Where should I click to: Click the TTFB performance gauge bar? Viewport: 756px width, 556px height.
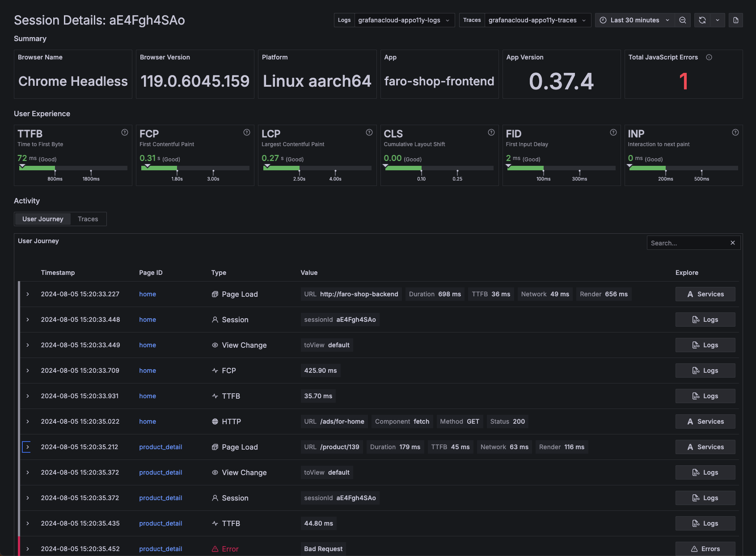pyautogui.click(x=73, y=168)
